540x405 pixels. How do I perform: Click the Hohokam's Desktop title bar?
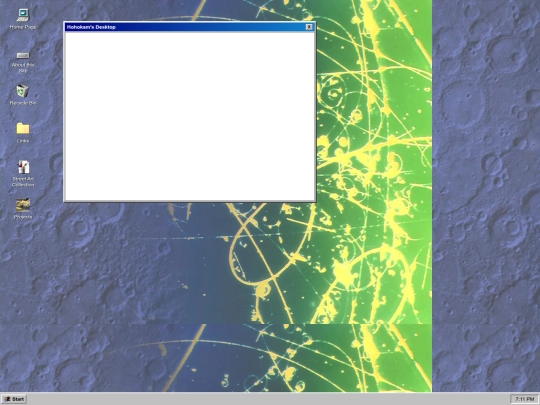click(x=189, y=27)
